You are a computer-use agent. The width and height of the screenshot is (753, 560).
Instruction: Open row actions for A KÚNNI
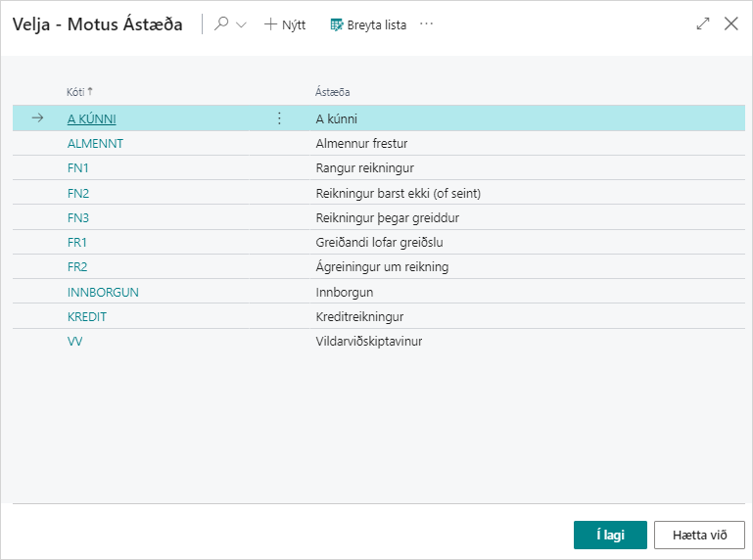[x=279, y=118]
